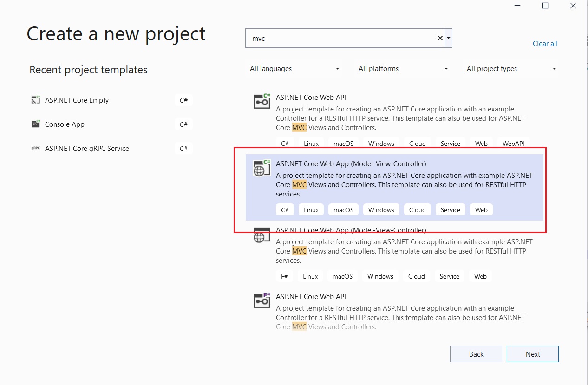Click the C# tag on the C# Web API template
The height and width of the screenshot is (385, 588).
point(285,144)
